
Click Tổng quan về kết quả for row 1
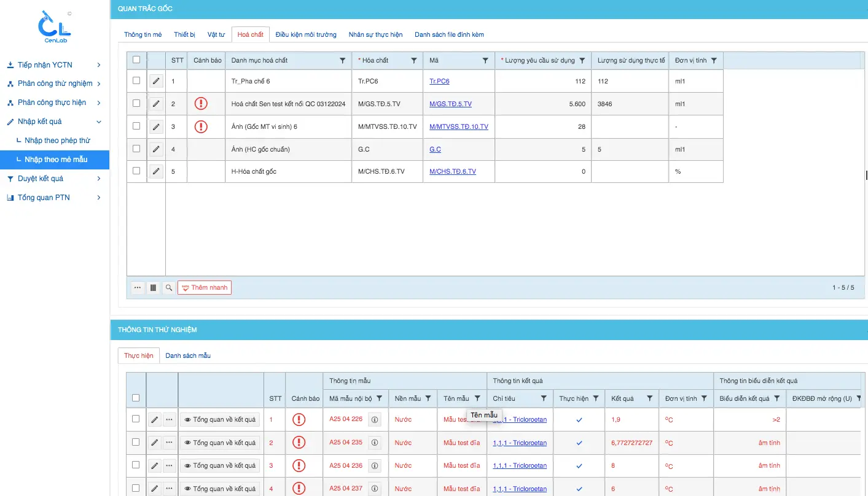(220, 420)
